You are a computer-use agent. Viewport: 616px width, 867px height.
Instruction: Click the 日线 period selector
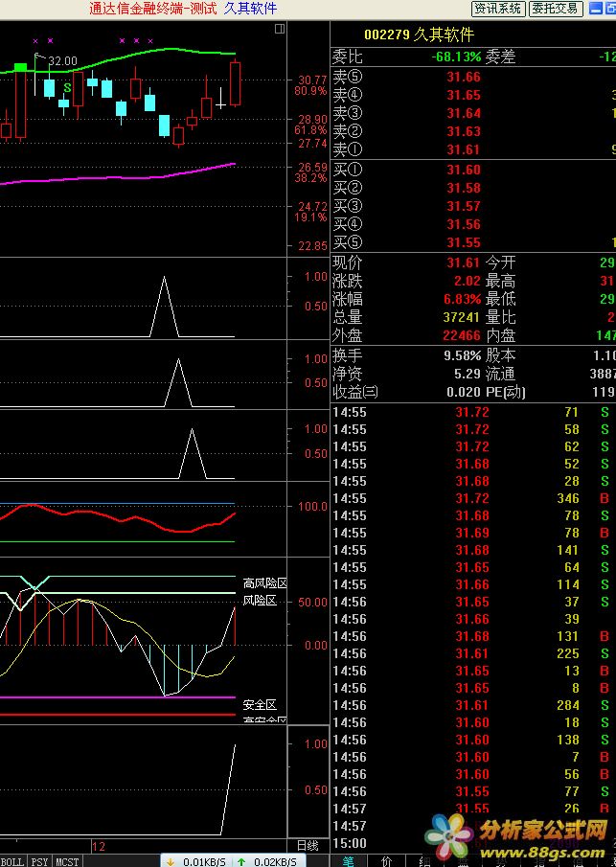[308, 846]
